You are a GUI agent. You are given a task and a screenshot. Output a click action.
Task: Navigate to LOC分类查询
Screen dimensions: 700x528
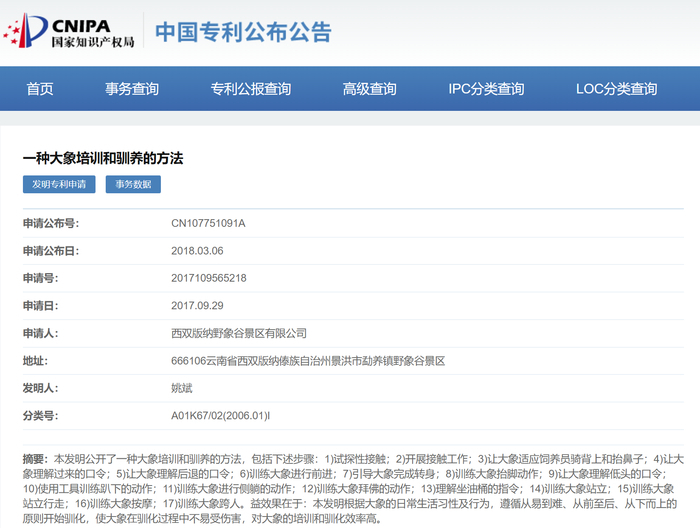tap(617, 89)
